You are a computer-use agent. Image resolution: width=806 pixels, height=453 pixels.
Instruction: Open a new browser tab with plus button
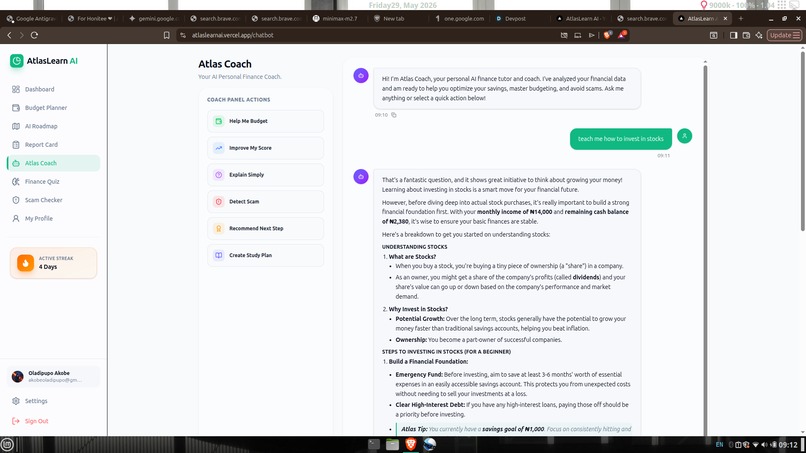[741, 19]
